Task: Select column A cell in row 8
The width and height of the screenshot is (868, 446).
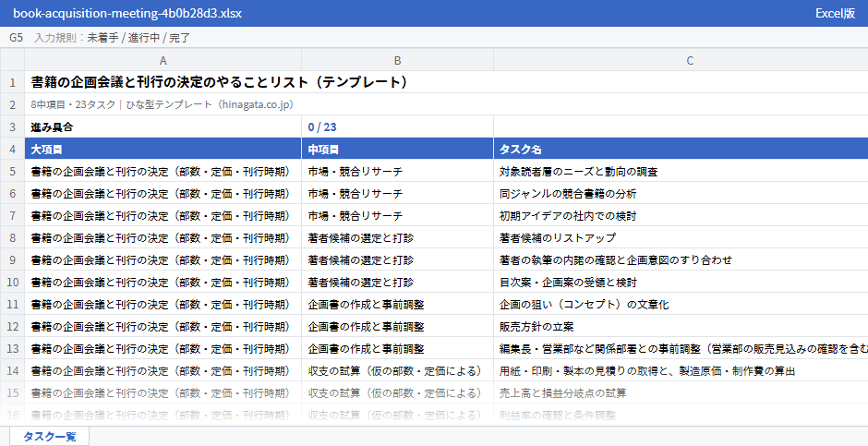Action: click(163, 237)
